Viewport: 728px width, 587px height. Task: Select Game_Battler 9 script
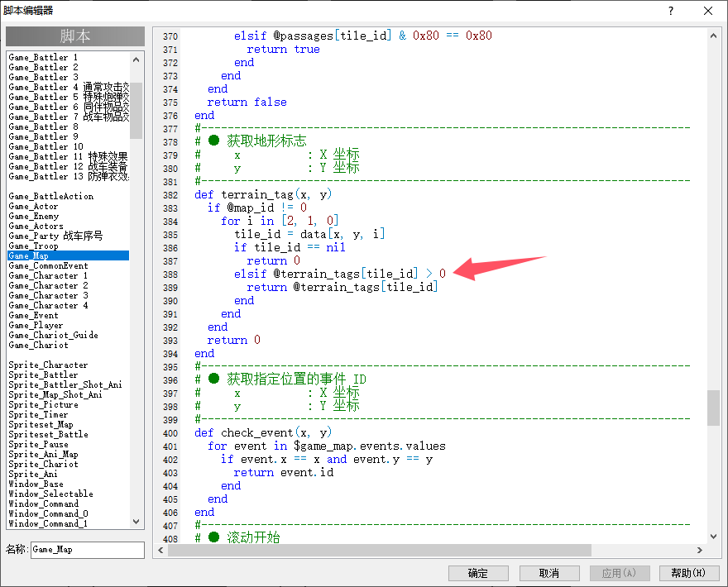point(43,136)
